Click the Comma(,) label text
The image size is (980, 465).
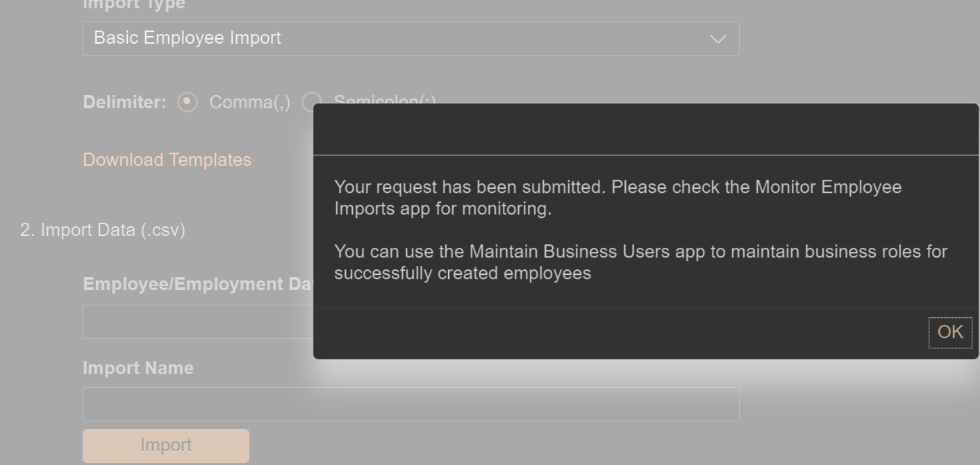249,102
